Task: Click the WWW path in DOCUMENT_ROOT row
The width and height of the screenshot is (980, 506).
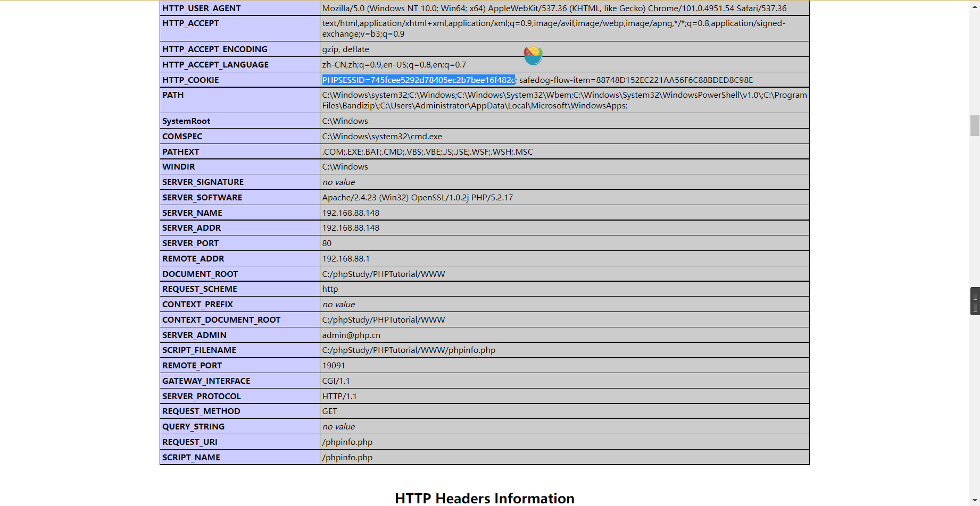Action: pyautogui.click(x=384, y=274)
